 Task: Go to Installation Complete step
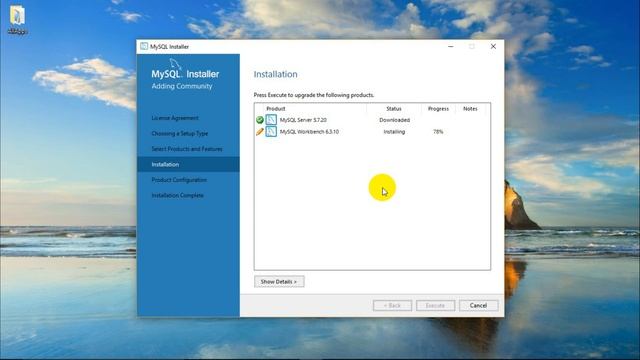coord(178,196)
